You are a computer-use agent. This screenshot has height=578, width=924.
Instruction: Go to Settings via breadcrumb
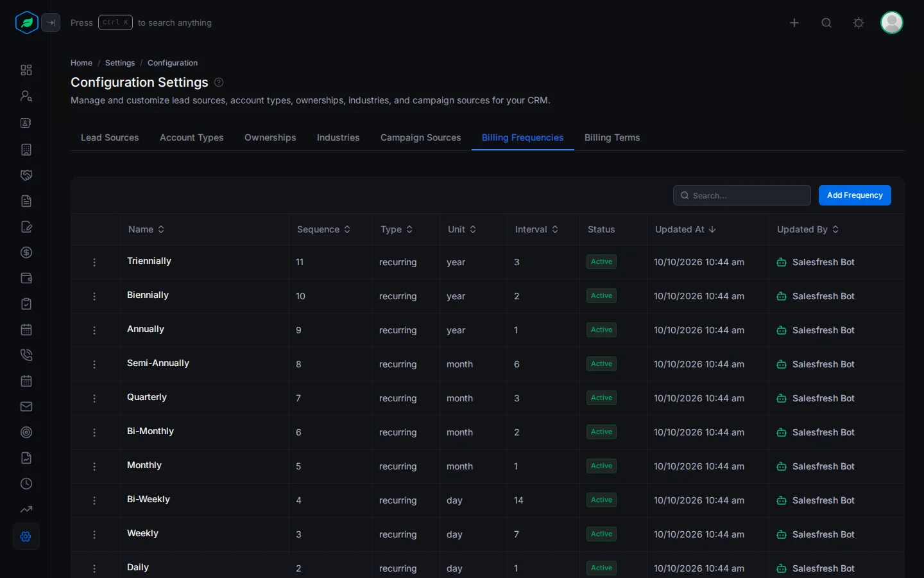pos(120,63)
